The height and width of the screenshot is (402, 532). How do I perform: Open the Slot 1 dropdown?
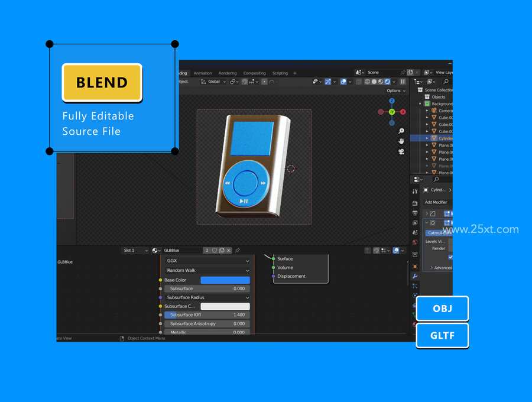135,250
